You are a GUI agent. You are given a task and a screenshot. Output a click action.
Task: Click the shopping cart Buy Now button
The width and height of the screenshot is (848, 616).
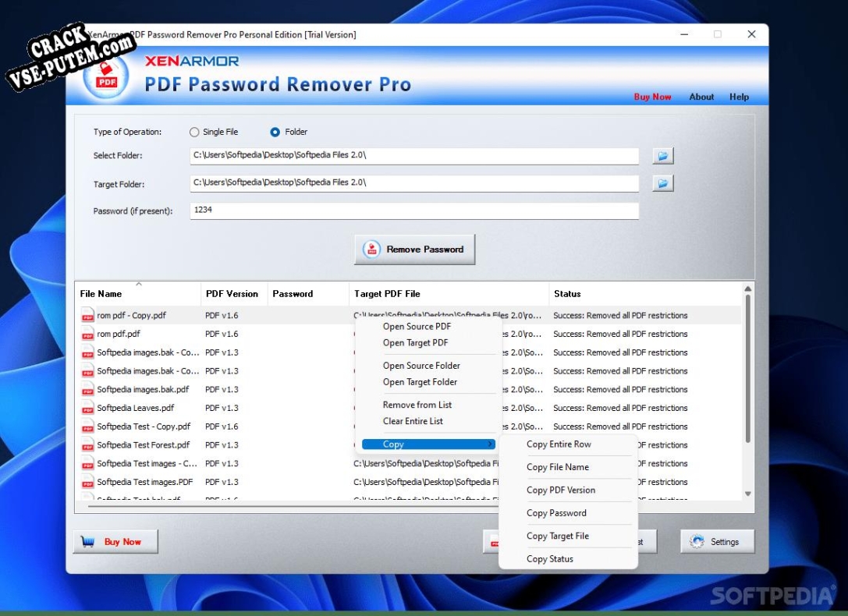click(x=115, y=542)
